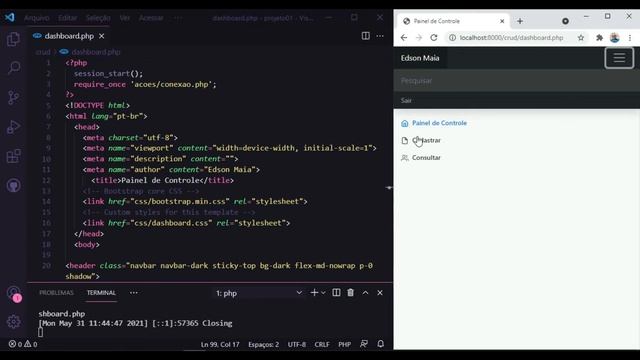Viewport: 640px width, 360px height.
Task: Open the 'Painel de Controle' sidebar link
Action: [434, 123]
